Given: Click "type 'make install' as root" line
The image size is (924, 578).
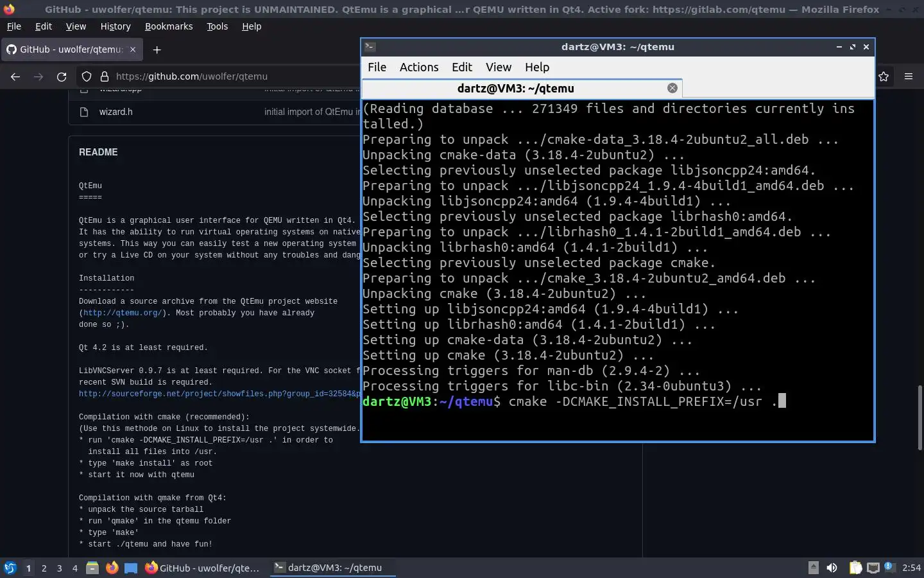Looking at the screenshot, I should click(x=146, y=463).
